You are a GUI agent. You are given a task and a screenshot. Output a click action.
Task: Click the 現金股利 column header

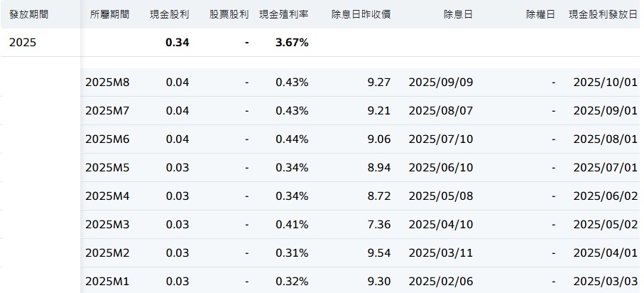(x=170, y=14)
